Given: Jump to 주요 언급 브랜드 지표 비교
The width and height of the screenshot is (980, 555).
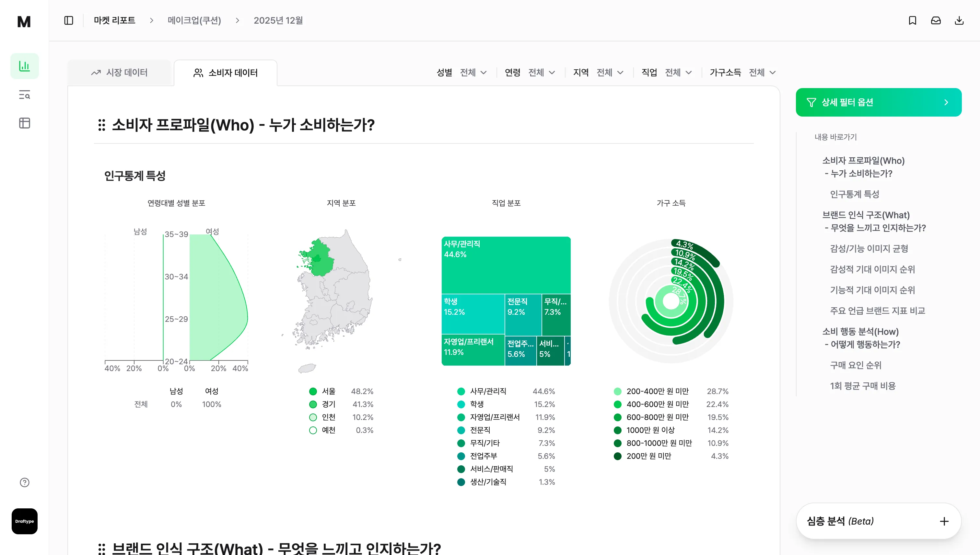Looking at the screenshot, I should (x=877, y=311).
